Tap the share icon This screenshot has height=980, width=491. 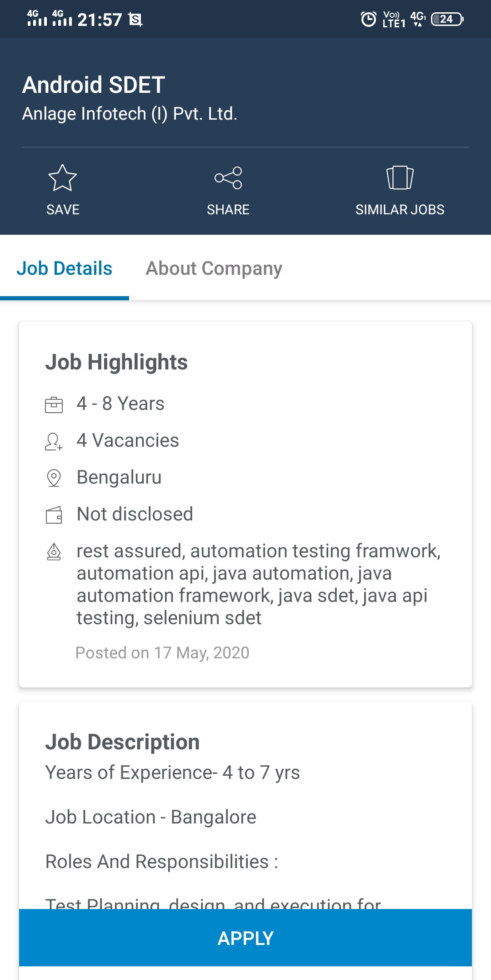click(x=228, y=178)
